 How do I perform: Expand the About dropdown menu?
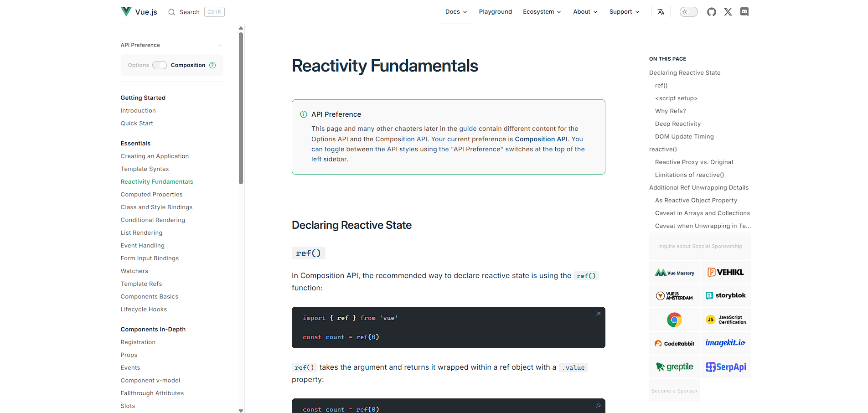585,12
